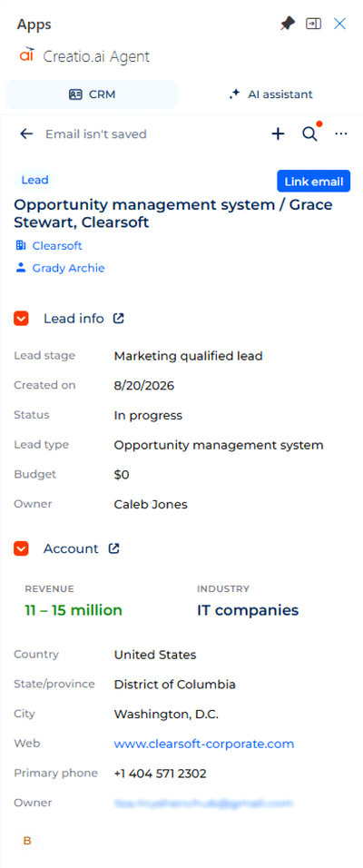
Task: Collapse the Account section
Action: point(21,548)
